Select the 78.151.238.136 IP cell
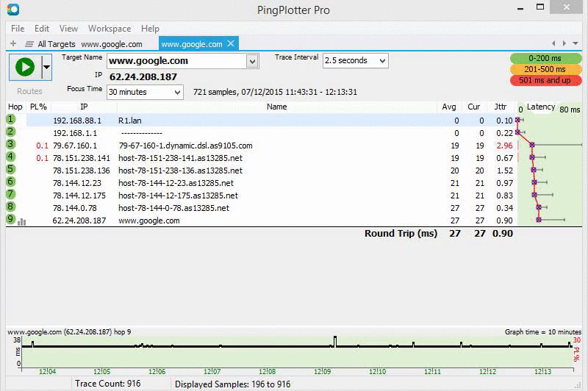The image size is (588, 391). pyautogui.click(x=82, y=171)
